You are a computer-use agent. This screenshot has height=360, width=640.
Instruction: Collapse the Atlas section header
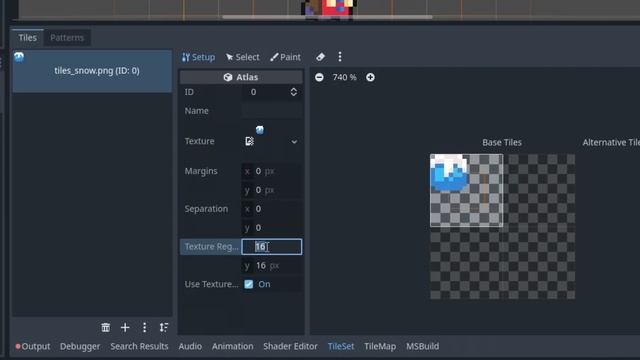[x=241, y=77]
